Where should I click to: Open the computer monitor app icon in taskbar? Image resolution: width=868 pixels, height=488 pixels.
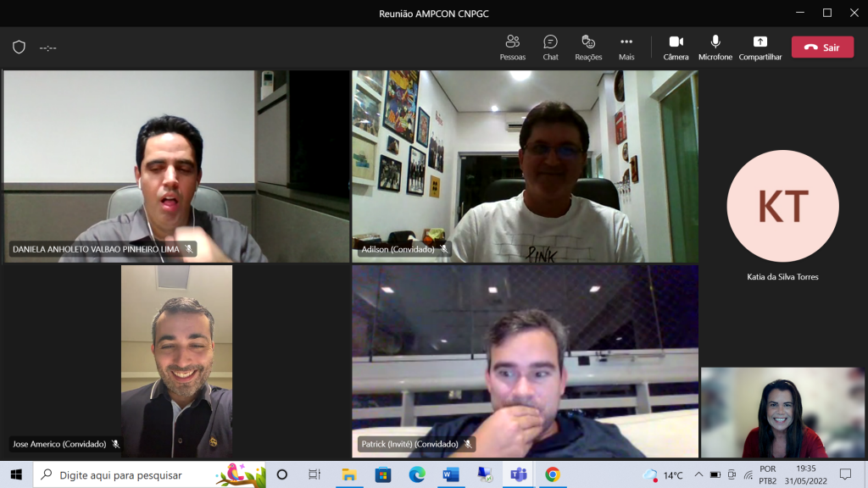tap(485, 474)
